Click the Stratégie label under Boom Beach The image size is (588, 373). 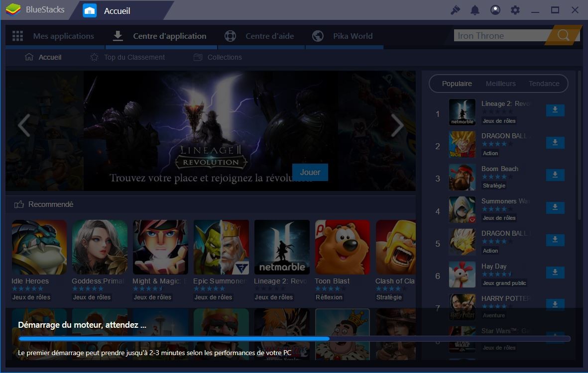click(494, 186)
